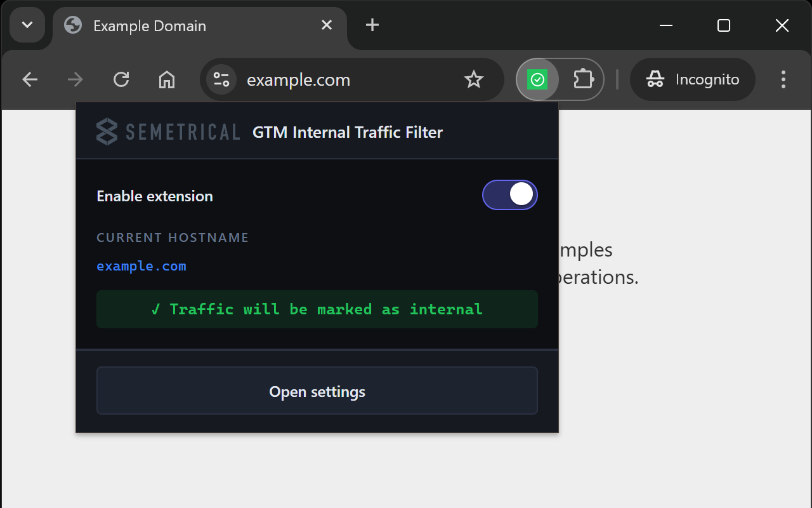Click the CURRENT HOSTNAME label
Viewport: 812px width, 508px height.
173,237
